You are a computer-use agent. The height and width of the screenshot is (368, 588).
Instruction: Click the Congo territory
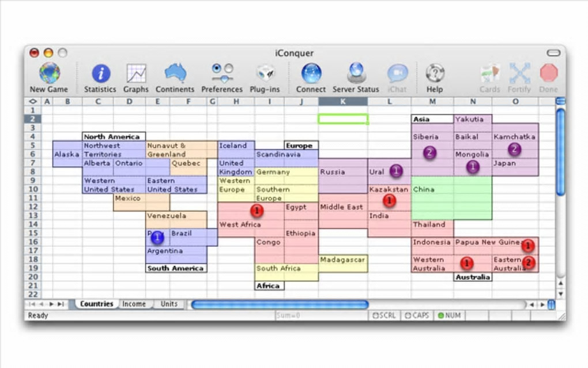tap(269, 250)
